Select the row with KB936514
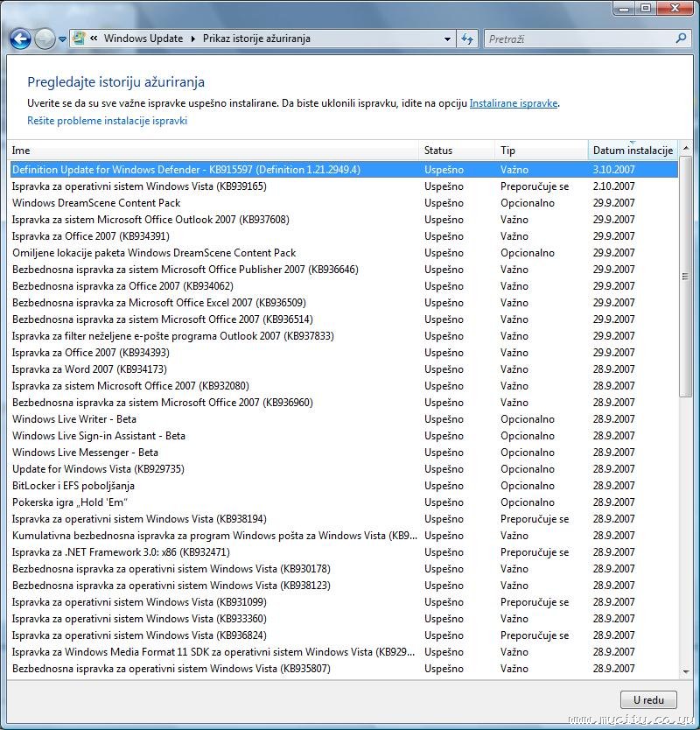Viewport: 700px width, 730px height. click(x=344, y=319)
